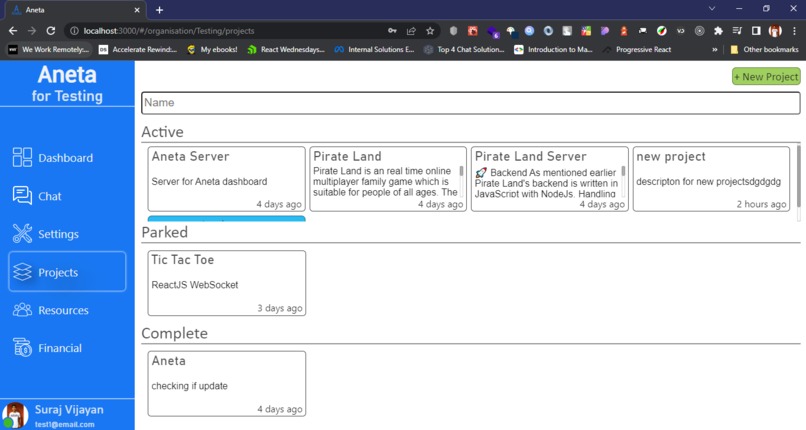Viewport: 806px width, 430px height.
Task: Click Suraj Vijayan user avatar
Action: [15, 415]
